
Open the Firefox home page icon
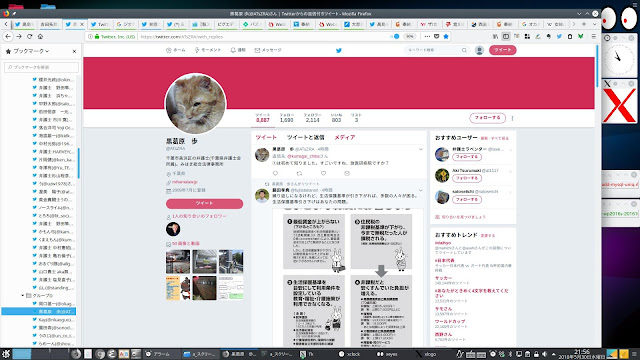click(x=40, y=36)
